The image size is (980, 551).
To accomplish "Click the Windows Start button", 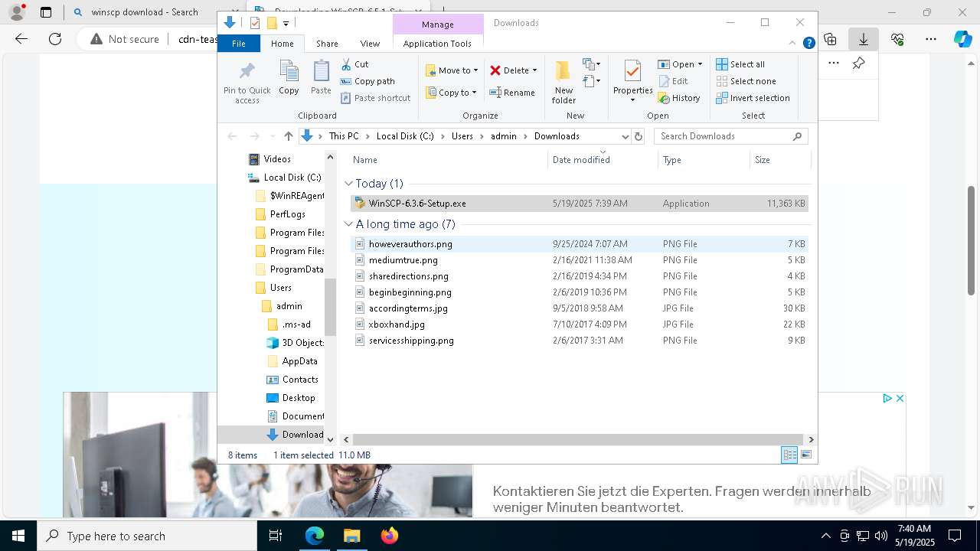I will coord(18,536).
